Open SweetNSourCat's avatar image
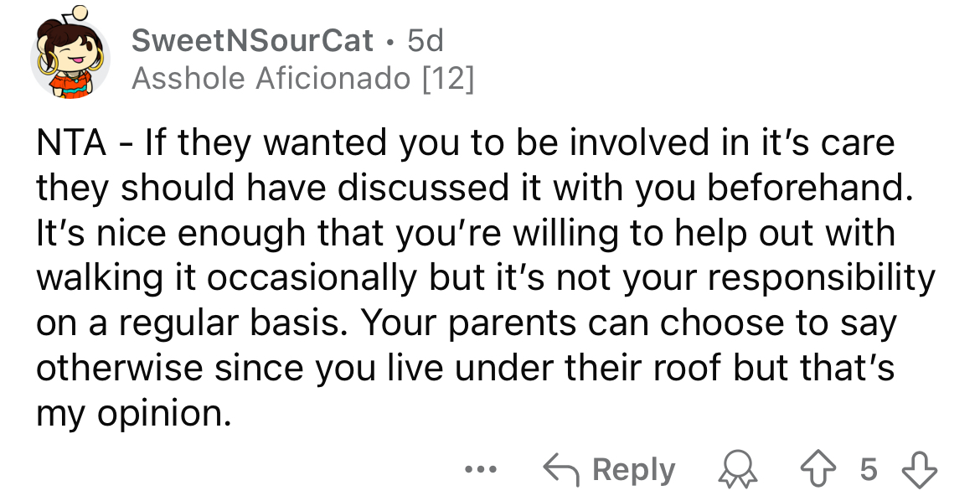Image resolution: width=980 pixels, height=501 pixels. click(70, 55)
